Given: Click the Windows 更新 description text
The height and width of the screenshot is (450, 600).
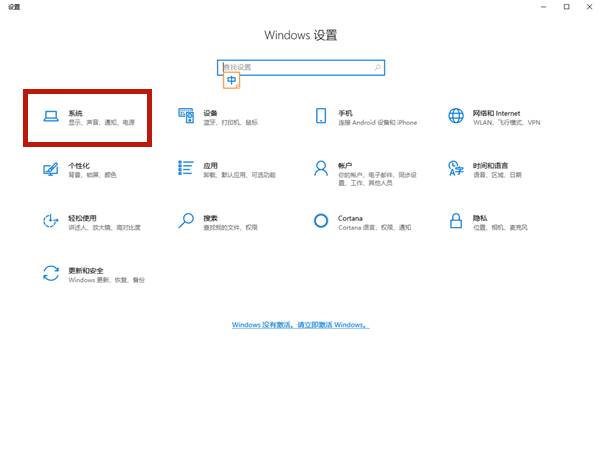Looking at the screenshot, I should coord(106,280).
